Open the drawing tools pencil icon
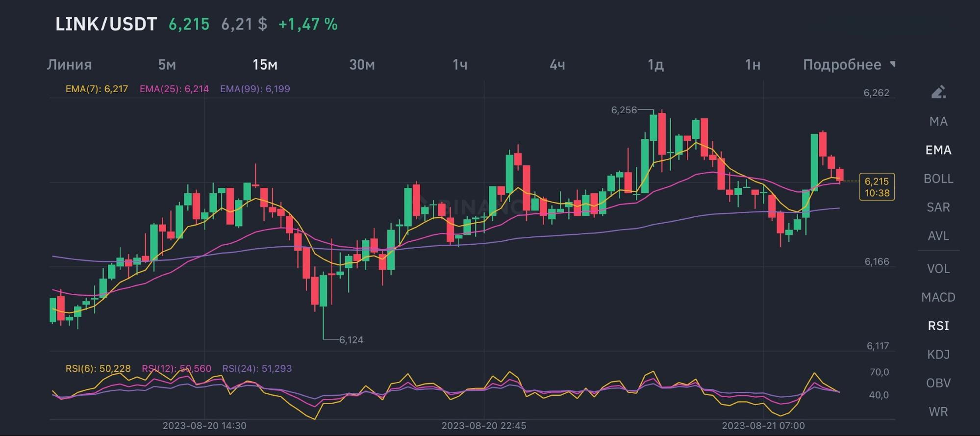This screenshot has height=436, width=980. point(938,92)
